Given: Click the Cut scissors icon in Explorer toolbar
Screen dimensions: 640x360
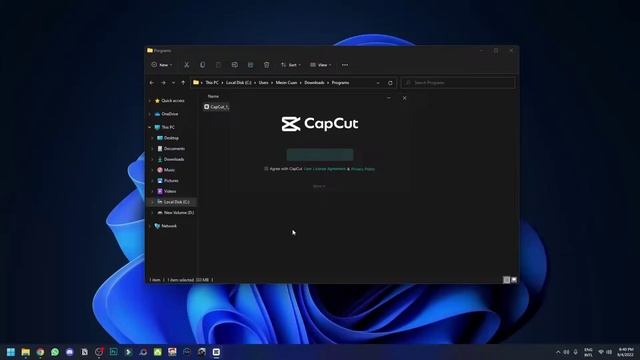Looking at the screenshot, I should tap(187, 65).
